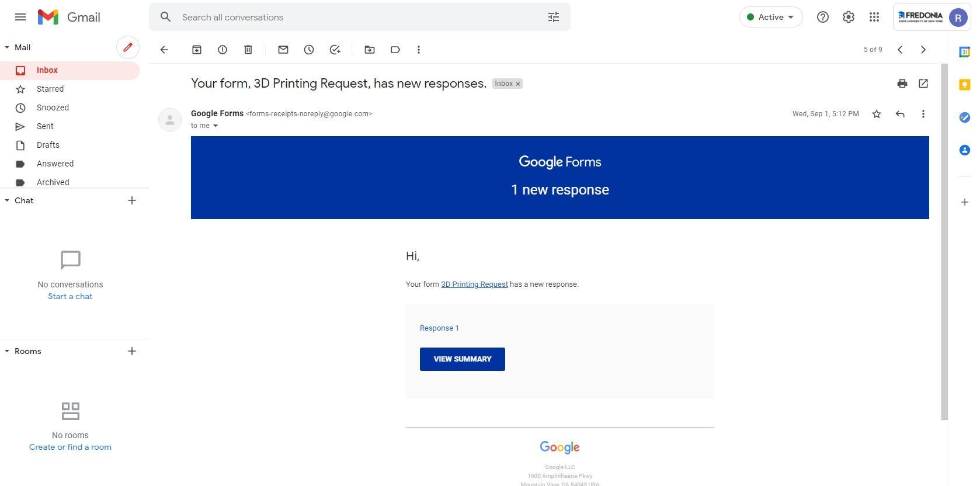Delete this email with trash icon

[248, 50]
